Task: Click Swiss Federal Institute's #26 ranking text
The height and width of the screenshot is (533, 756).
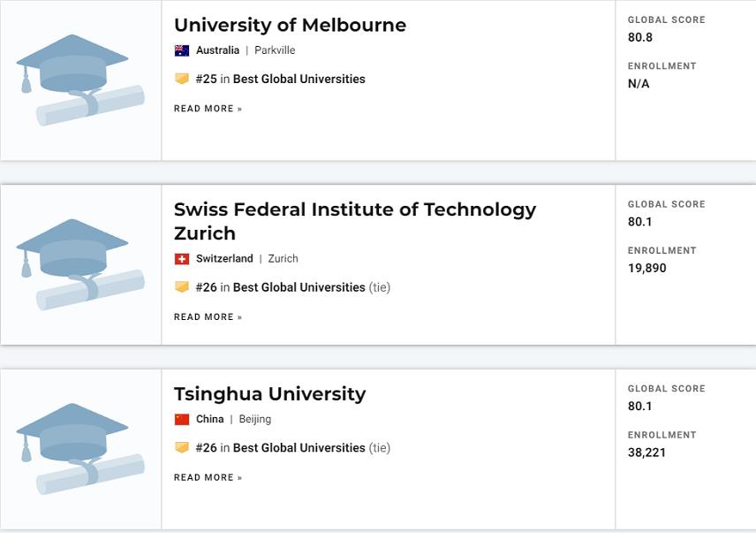Action: (292, 287)
